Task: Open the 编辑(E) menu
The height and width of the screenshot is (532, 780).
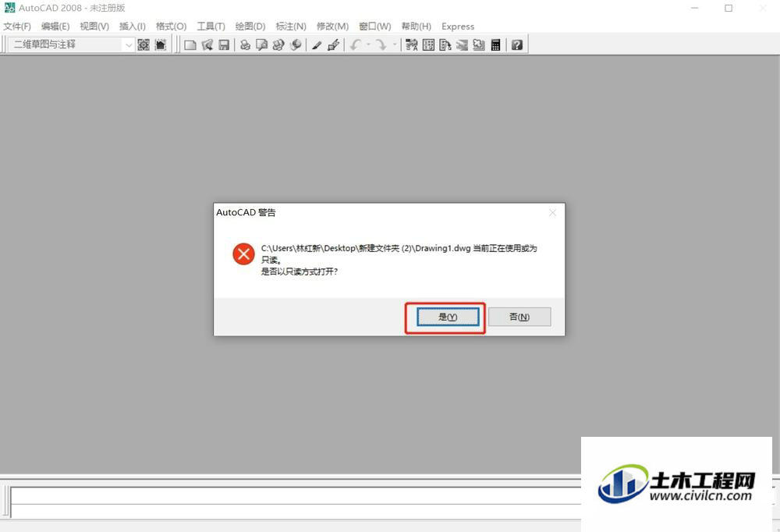Action: pyautogui.click(x=55, y=27)
